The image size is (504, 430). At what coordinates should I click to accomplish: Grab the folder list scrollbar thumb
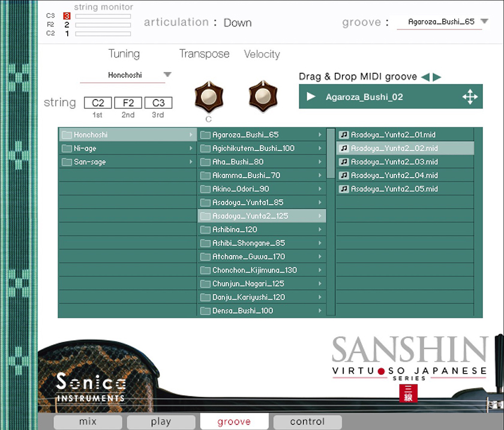331,153
